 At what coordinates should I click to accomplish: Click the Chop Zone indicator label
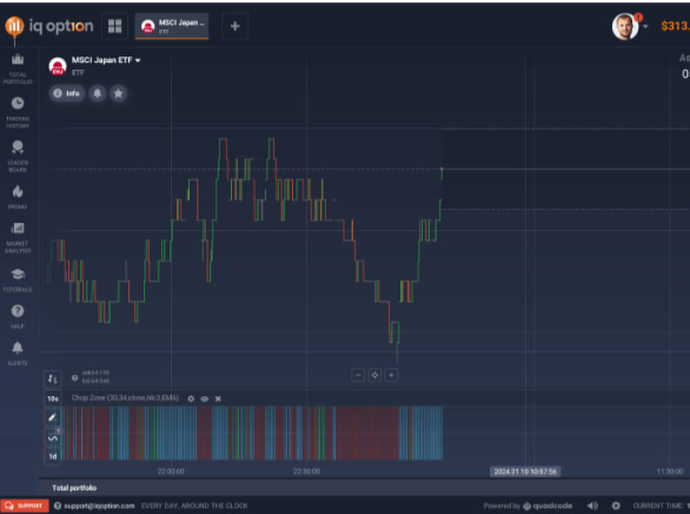click(x=125, y=398)
